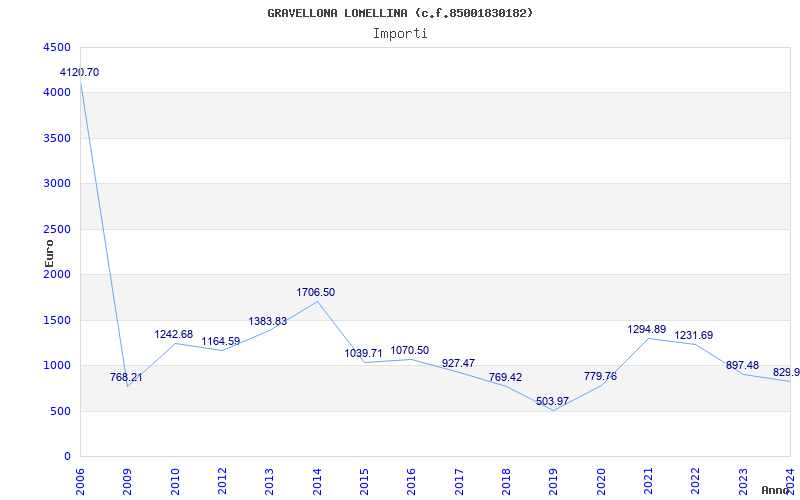This screenshot has height=500, width=800.
Task: Click the Euro y-axis label
Action: point(49,254)
